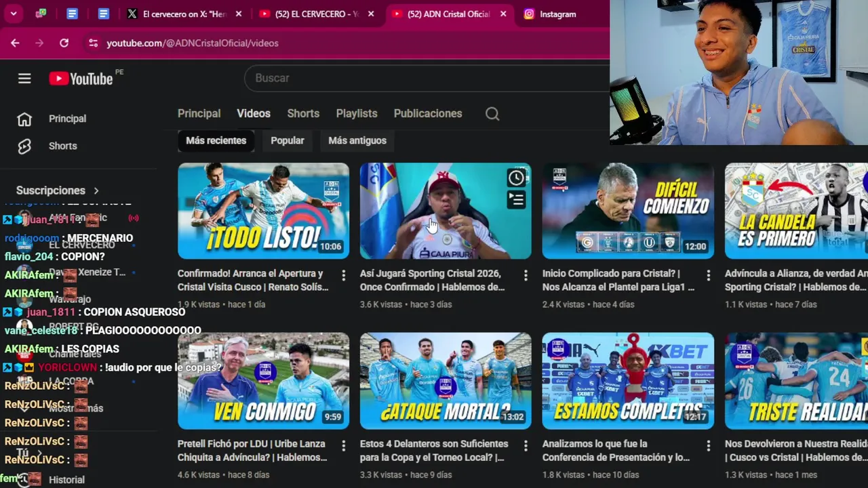Viewport: 868px width, 488px height.
Task: Go back with the browser back arrow
Action: coord(15,43)
